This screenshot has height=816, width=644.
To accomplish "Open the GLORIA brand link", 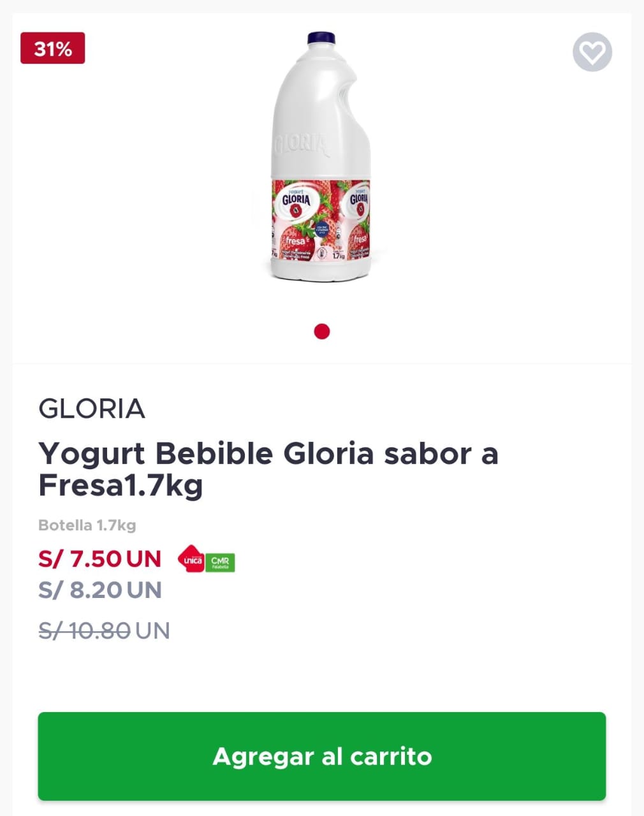I will [92, 409].
